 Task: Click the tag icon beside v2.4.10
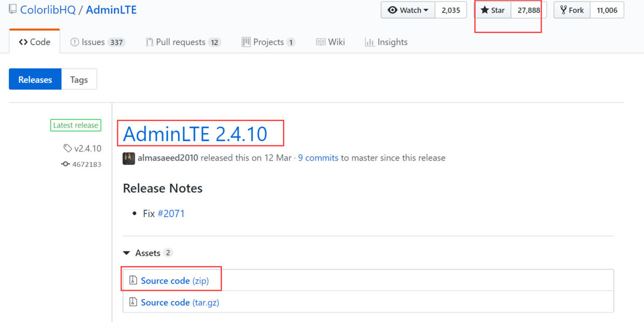pyautogui.click(x=68, y=149)
